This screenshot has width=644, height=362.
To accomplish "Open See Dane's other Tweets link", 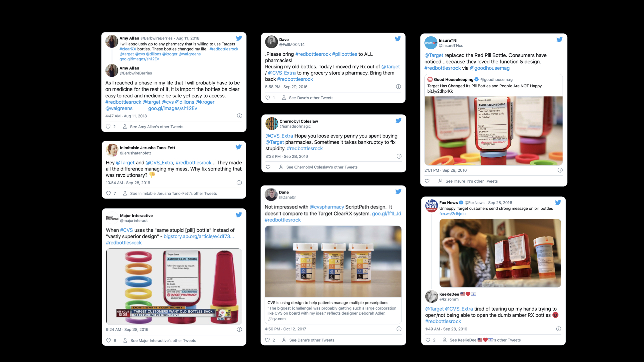I will coord(312,340).
